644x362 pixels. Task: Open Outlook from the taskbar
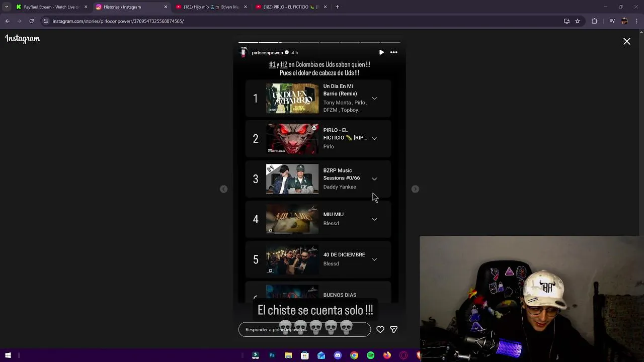coord(321,355)
